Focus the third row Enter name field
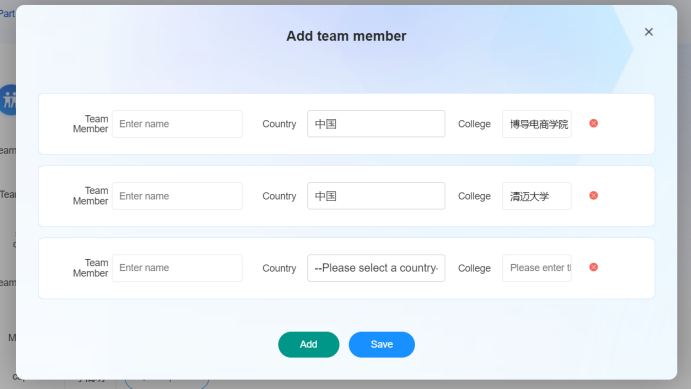The width and height of the screenshot is (691, 389). pos(177,268)
